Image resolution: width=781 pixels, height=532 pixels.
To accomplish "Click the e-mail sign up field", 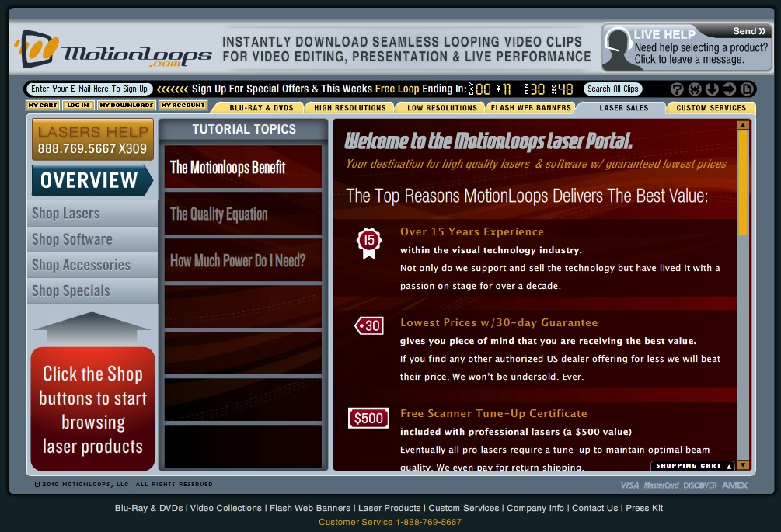I will pyautogui.click(x=89, y=89).
